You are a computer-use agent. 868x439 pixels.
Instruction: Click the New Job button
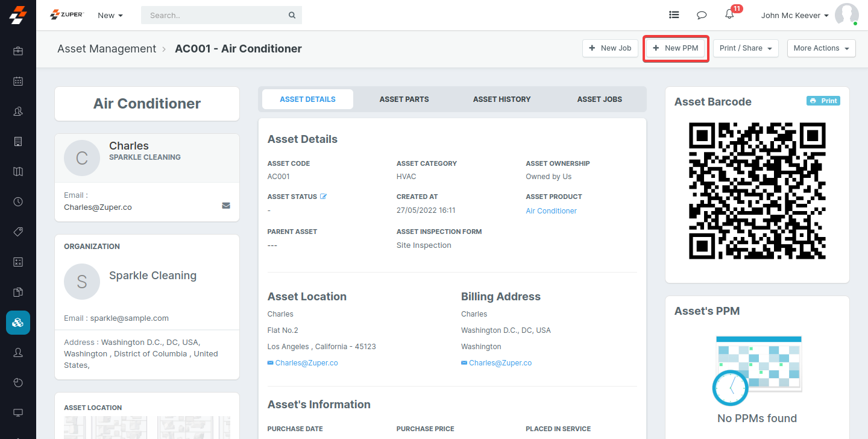pos(610,48)
